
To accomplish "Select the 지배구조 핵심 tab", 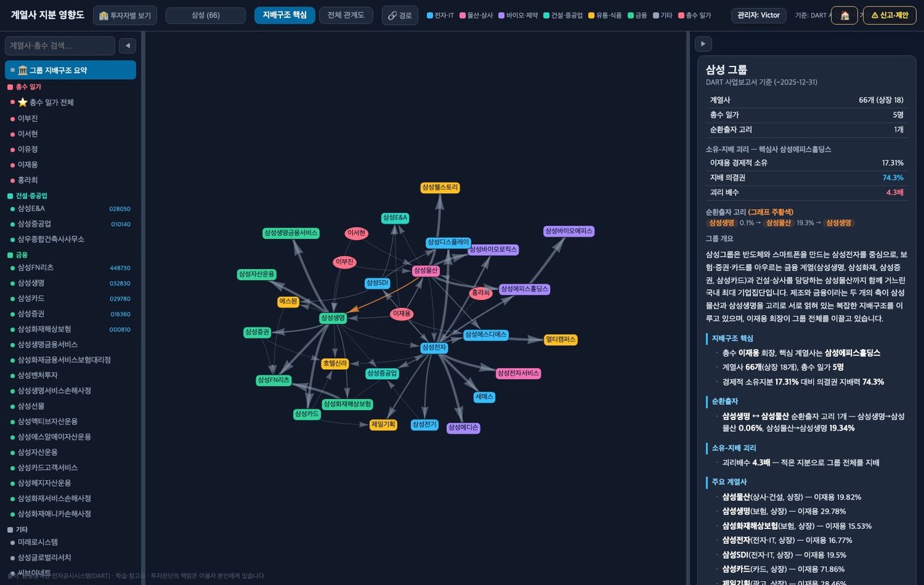I will pyautogui.click(x=284, y=15).
